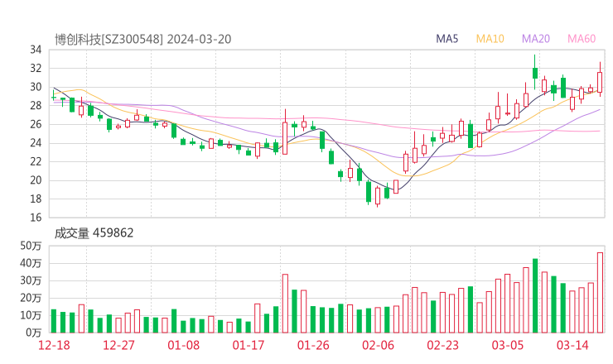The height and width of the screenshot is (364, 613).
Task: Click the 02-06 date axis label
Action: pos(378,345)
